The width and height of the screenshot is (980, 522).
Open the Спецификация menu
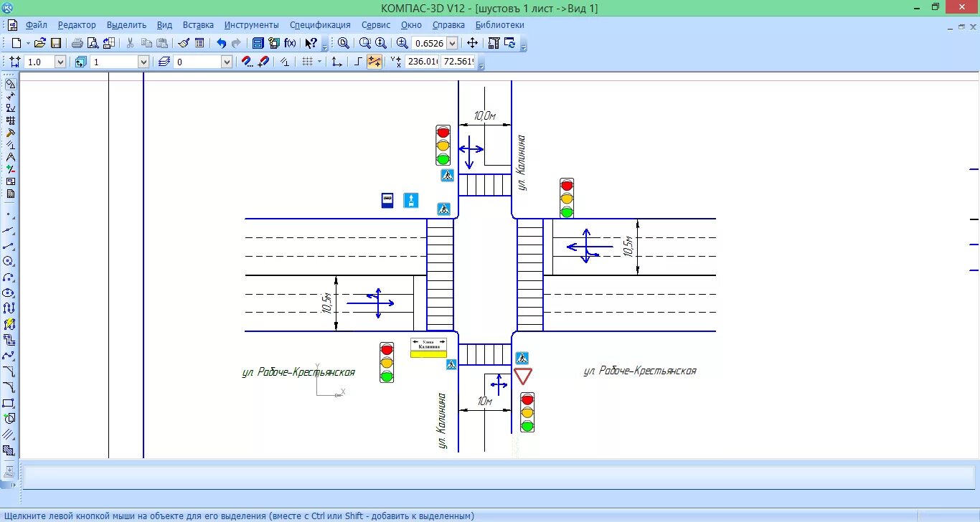pos(321,24)
